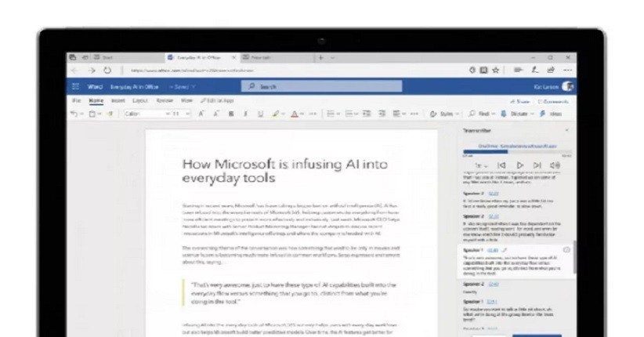Open the playback speed dropdown in Transcribe
The width and height of the screenshot is (644, 337).
tap(481, 165)
